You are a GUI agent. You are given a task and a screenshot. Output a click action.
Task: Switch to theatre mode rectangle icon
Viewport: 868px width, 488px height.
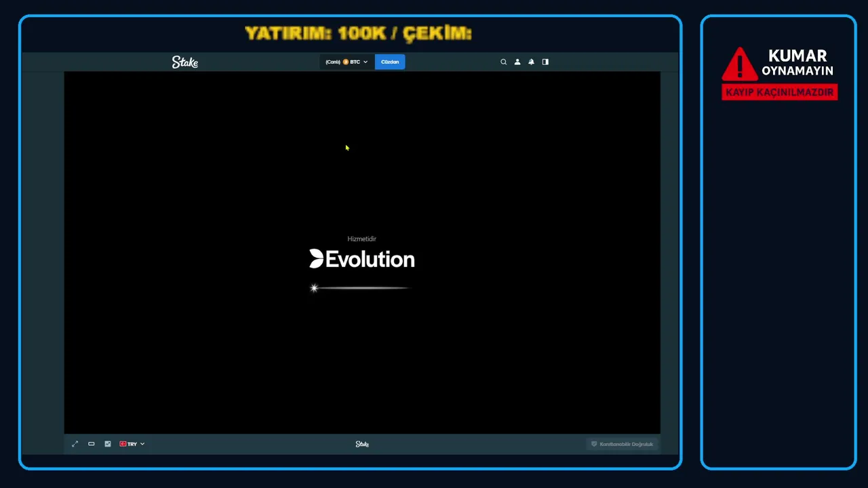[x=91, y=444]
